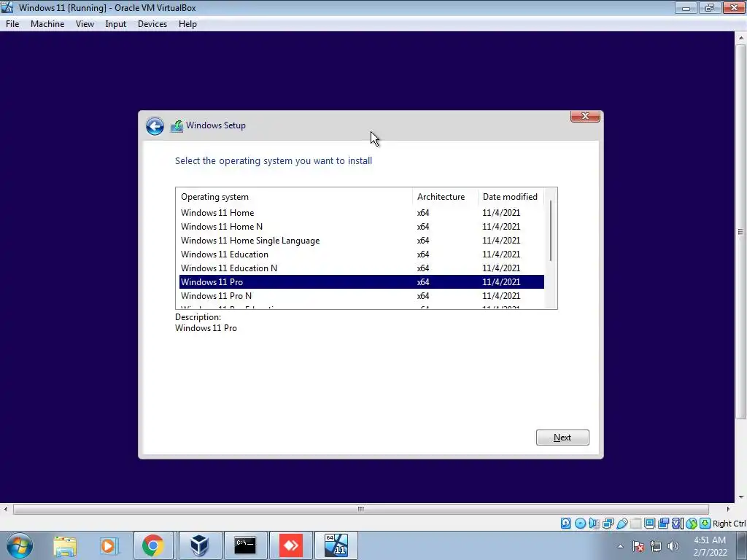Click the CPU virtualization status icon
The height and width of the screenshot is (560, 747).
click(x=678, y=524)
